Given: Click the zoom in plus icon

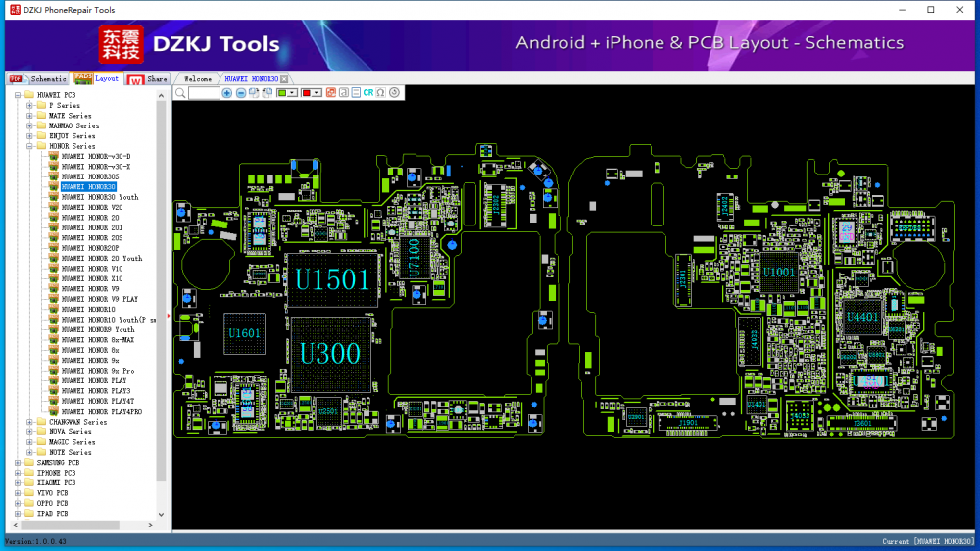Looking at the screenshot, I should (227, 93).
